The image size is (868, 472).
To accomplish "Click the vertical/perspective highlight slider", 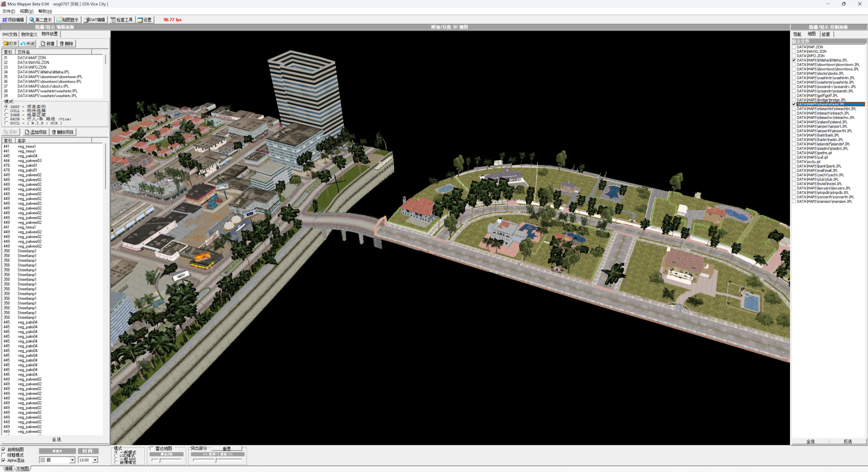I will 217,460.
